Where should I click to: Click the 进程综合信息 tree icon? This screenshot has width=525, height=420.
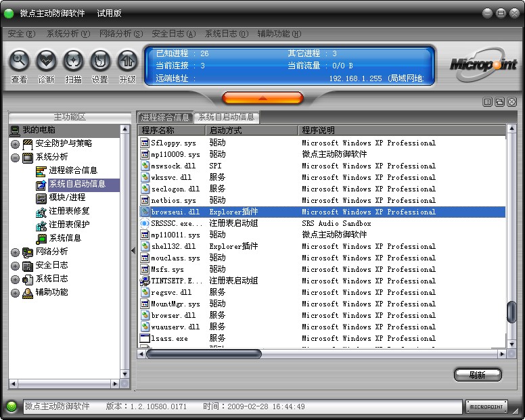click(x=41, y=171)
